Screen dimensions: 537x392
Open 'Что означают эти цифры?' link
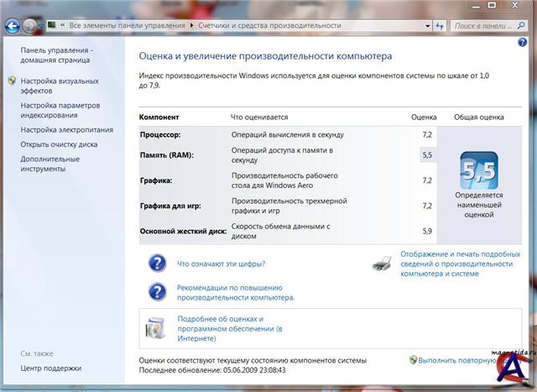222,264
